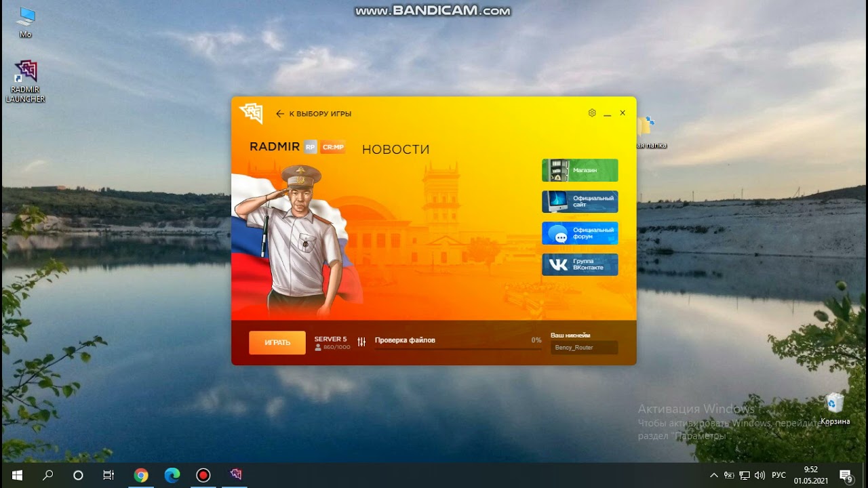
Task: Click the 0% progress value
Action: click(x=536, y=340)
